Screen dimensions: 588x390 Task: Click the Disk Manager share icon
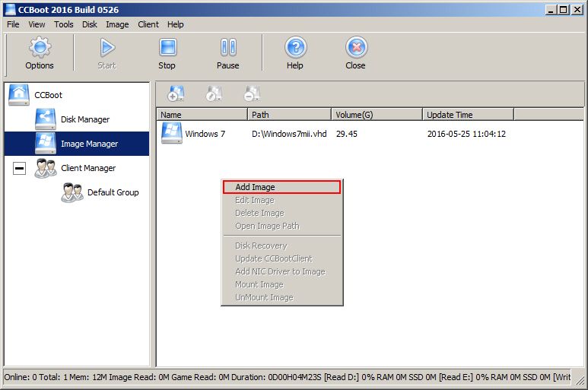click(x=46, y=119)
